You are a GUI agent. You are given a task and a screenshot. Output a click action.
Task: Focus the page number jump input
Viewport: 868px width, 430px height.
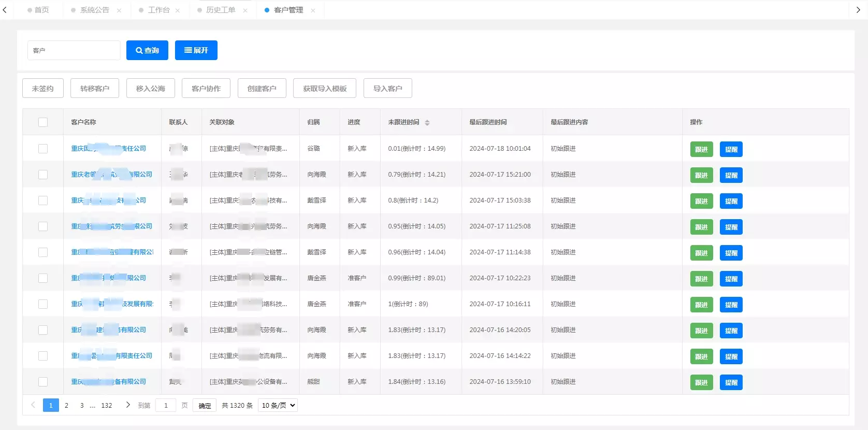click(x=166, y=406)
